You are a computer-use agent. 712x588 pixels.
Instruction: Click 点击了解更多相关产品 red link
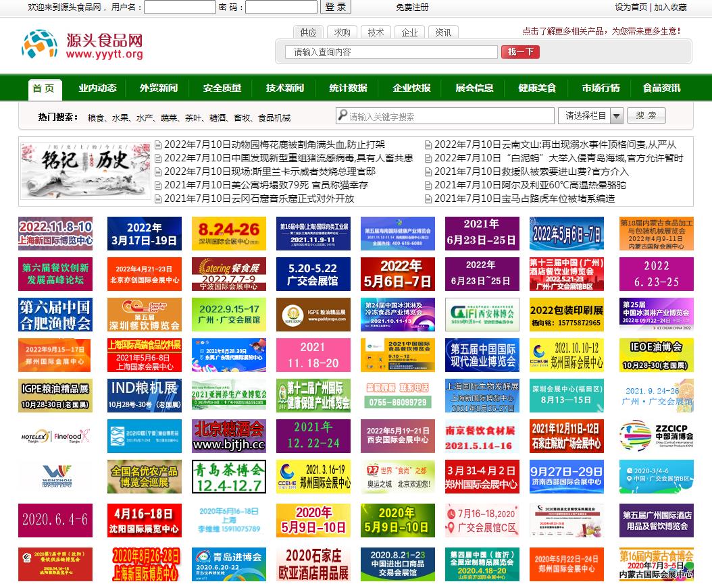click(601, 31)
